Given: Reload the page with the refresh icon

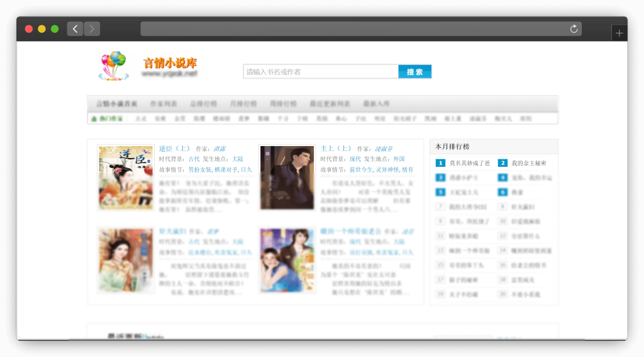Looking at the screenshot, I should (x=574, y=29).
